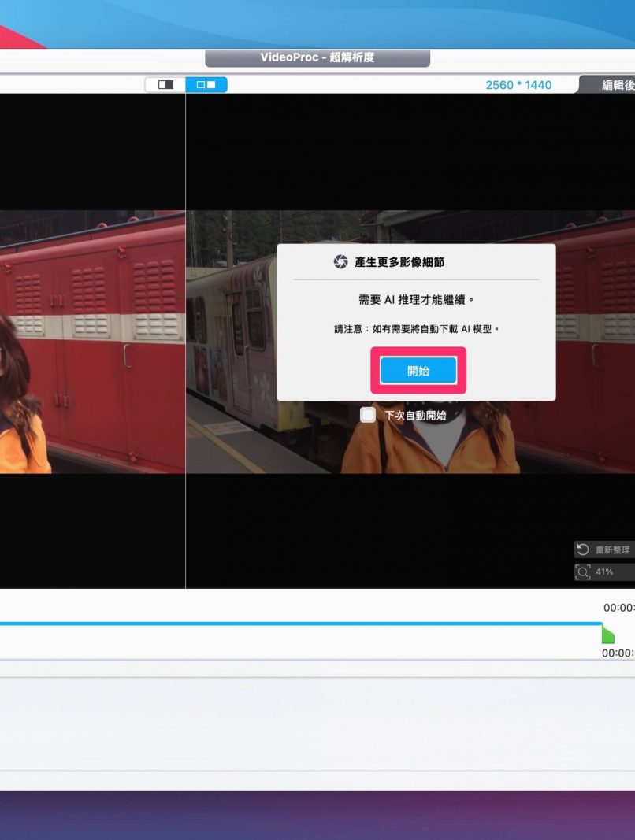The width and height of the screenshot is (635, 840).
Task: Open the 編輯後 tab
Action: pos(616,85)
